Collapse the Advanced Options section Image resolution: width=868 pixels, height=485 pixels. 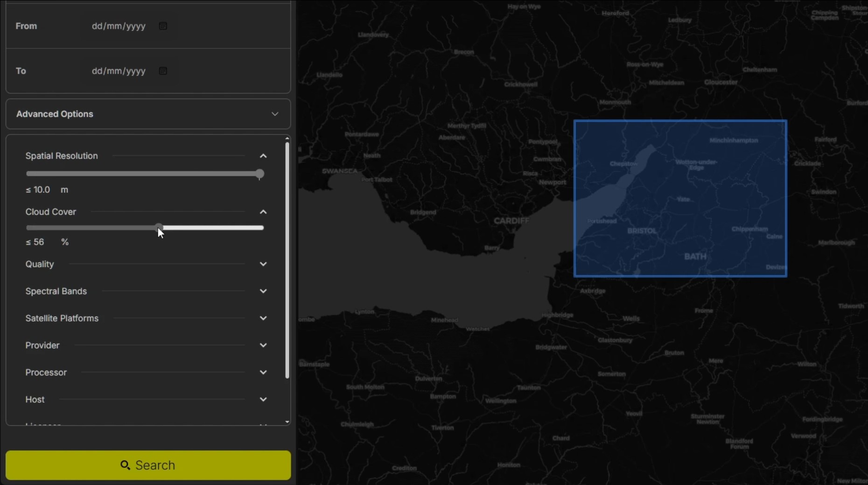(x=275, y=114)
